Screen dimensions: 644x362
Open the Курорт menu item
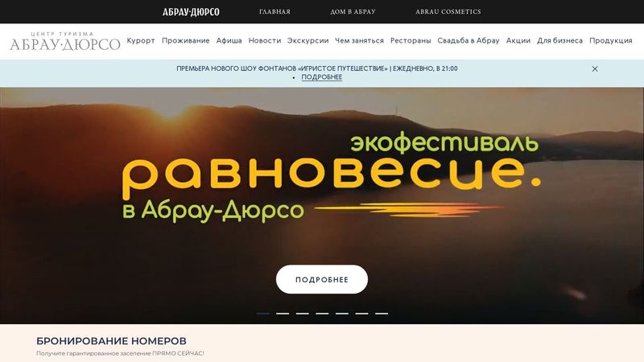coord(141,41)
